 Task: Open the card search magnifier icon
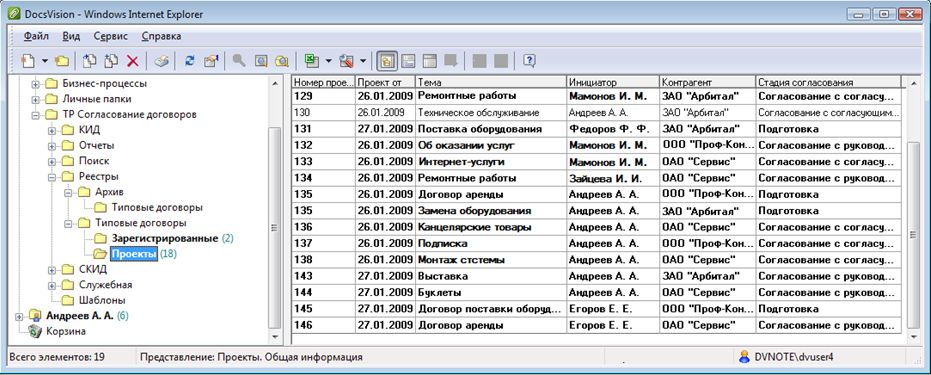tap(261, 61)
